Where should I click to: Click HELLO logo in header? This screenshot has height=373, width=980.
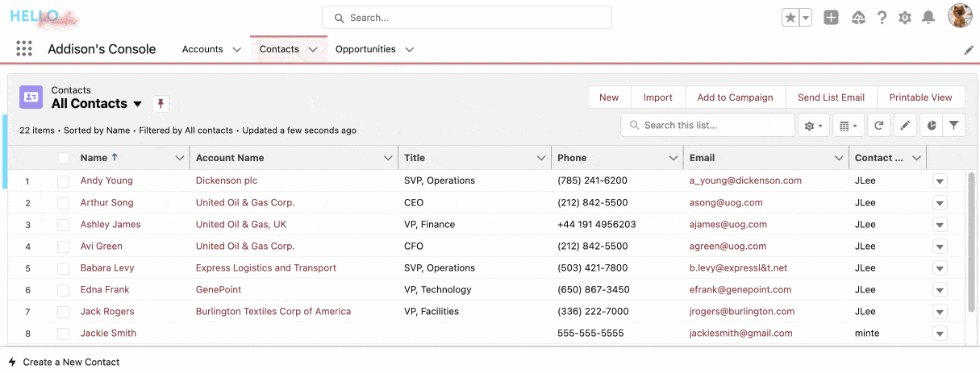[x=45, y=17]
